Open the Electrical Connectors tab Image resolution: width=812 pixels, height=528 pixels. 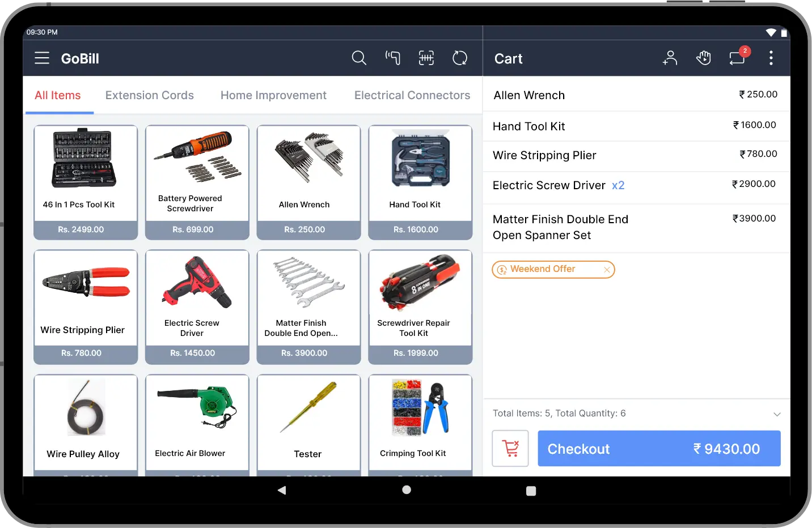412,95
